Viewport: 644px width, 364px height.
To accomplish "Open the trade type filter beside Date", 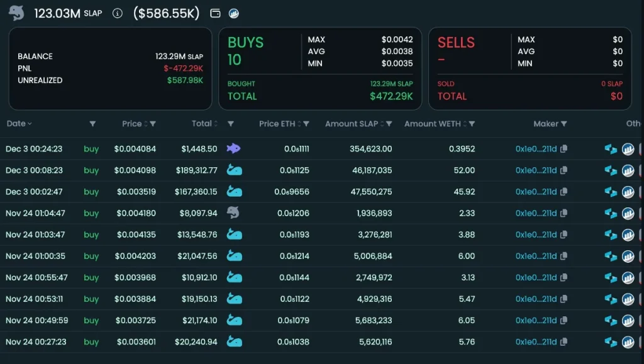I will pyautogui.click(x=93, y=124).
